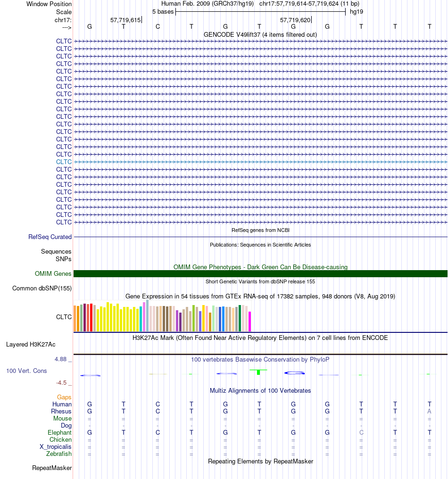The height and width of the screenshot is (479, 448).
Task: Select the Rhesus species label
Action: [x=61, y=411]
